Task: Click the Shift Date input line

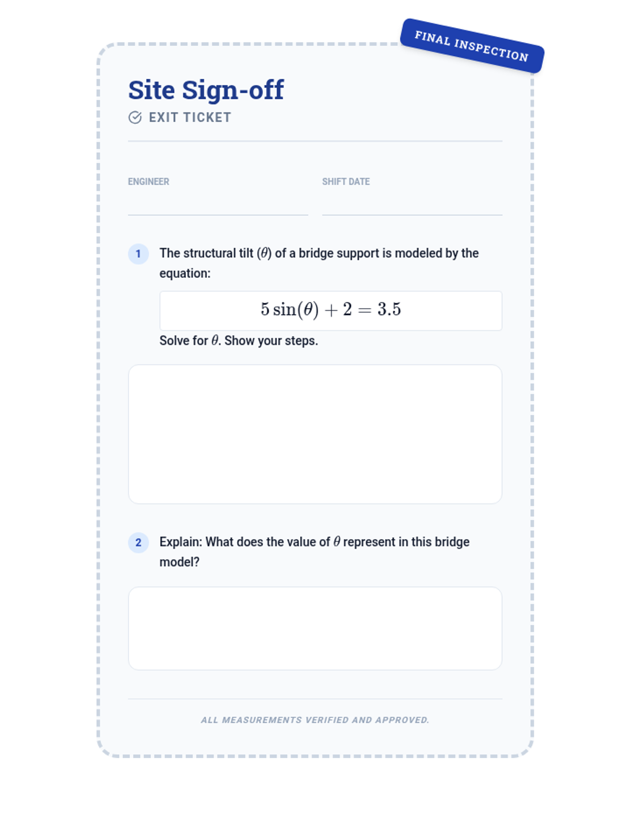Action: click(412, 205)
